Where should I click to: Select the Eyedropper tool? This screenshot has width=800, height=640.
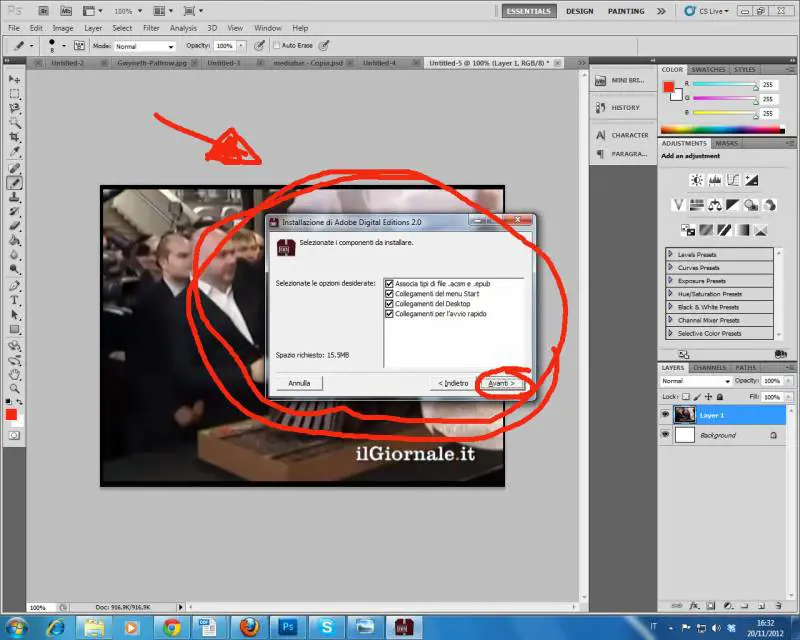click(x=14, y=151)
